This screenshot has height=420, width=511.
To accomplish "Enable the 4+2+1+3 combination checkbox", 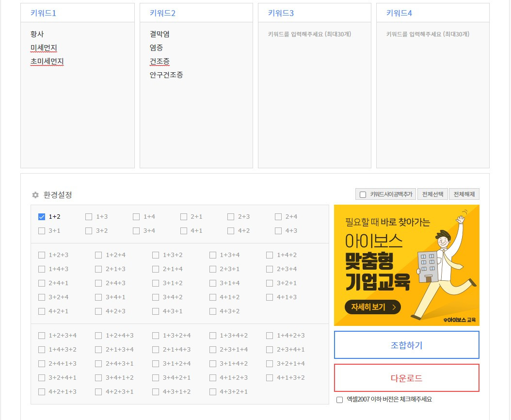I will click(42, 392).
